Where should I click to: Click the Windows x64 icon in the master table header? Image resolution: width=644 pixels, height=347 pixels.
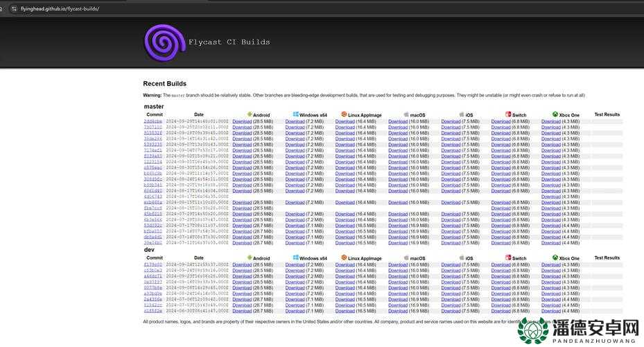(296, 115)
